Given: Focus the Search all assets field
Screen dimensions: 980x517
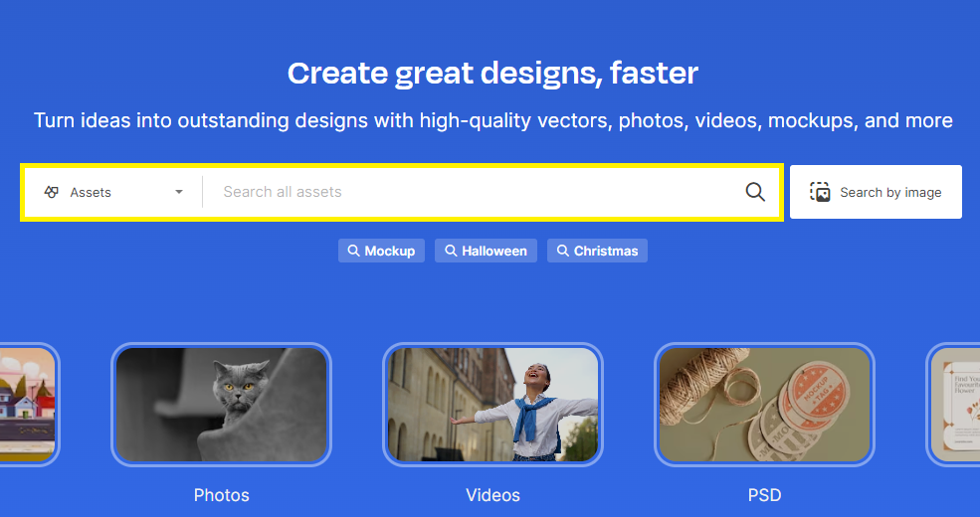Looking at the screenshot, I should 475,192.
